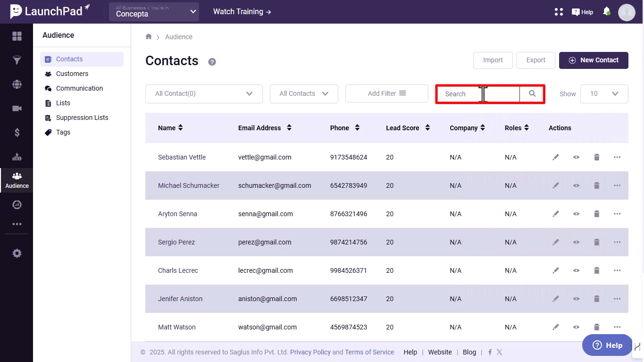Sort by Email Address column

tap(289, 128)
